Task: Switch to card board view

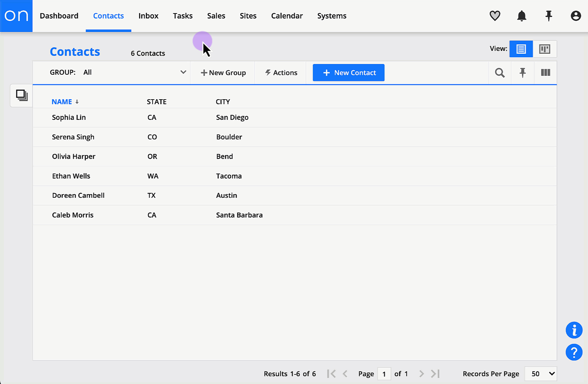Action: [544, 49]
